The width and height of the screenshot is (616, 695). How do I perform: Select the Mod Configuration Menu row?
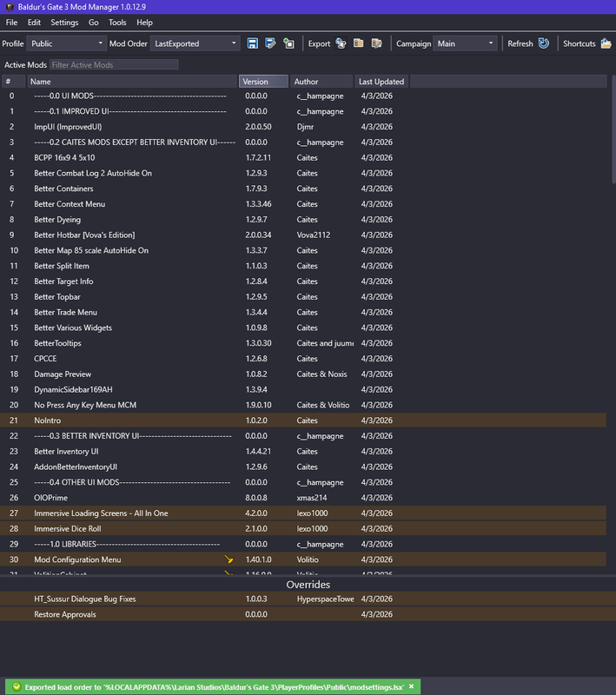pyautogui.click(x=303, y=559)
